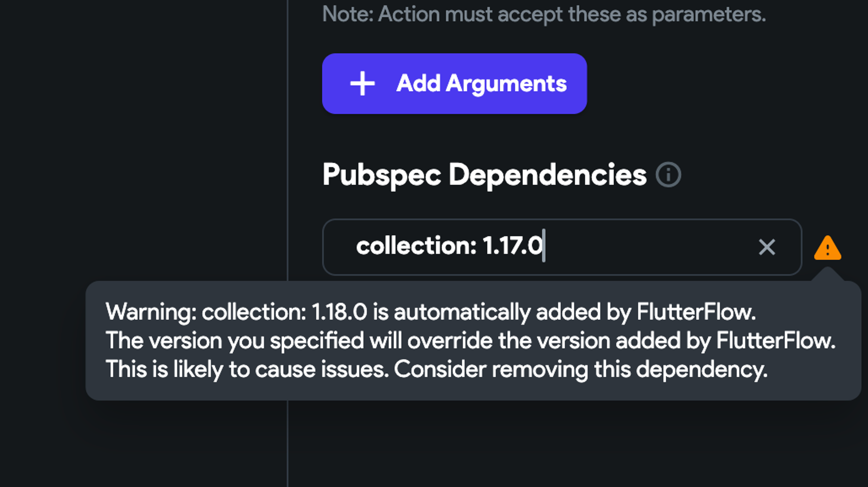
Task: Open the Pubspec Dependencies info icon
Action: tap(668, 175)
